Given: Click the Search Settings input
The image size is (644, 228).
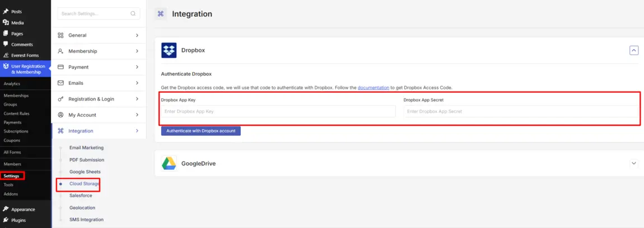Looking at the screenshot, I should coord(99,13).
